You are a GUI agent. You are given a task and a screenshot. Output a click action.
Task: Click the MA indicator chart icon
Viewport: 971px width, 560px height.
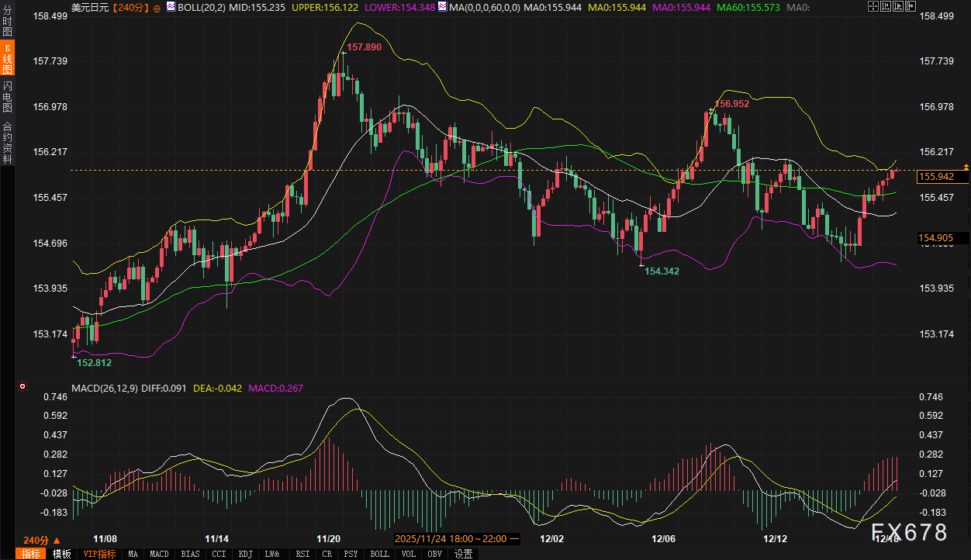coord(441,7)
